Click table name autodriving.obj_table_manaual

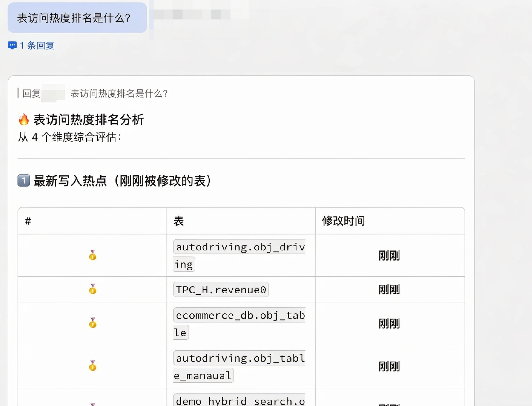[239, 367]
